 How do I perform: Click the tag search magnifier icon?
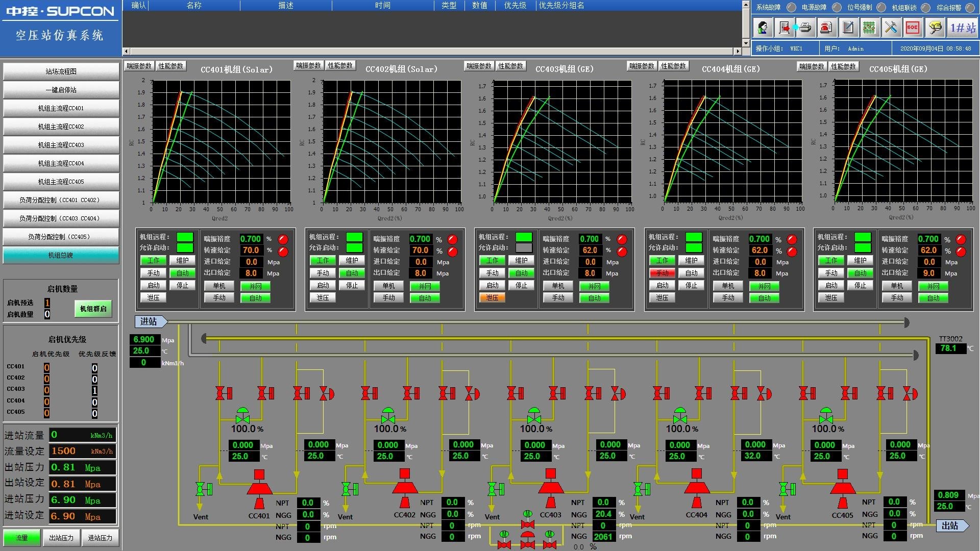click(935, 27)
